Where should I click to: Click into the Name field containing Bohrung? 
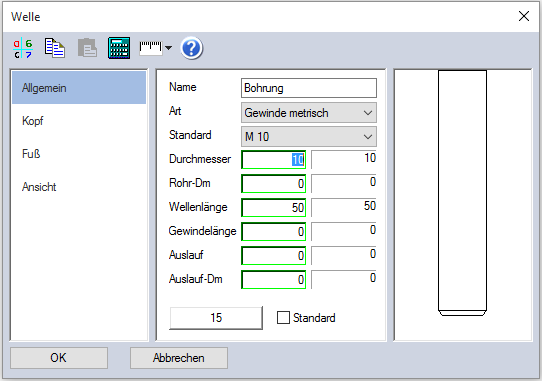309,88
